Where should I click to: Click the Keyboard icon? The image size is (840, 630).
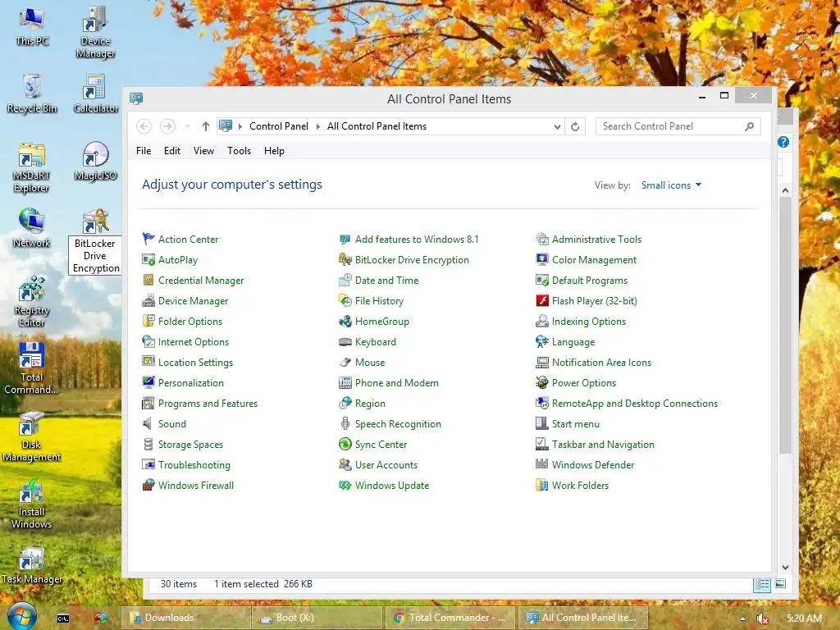pos(345,342)
